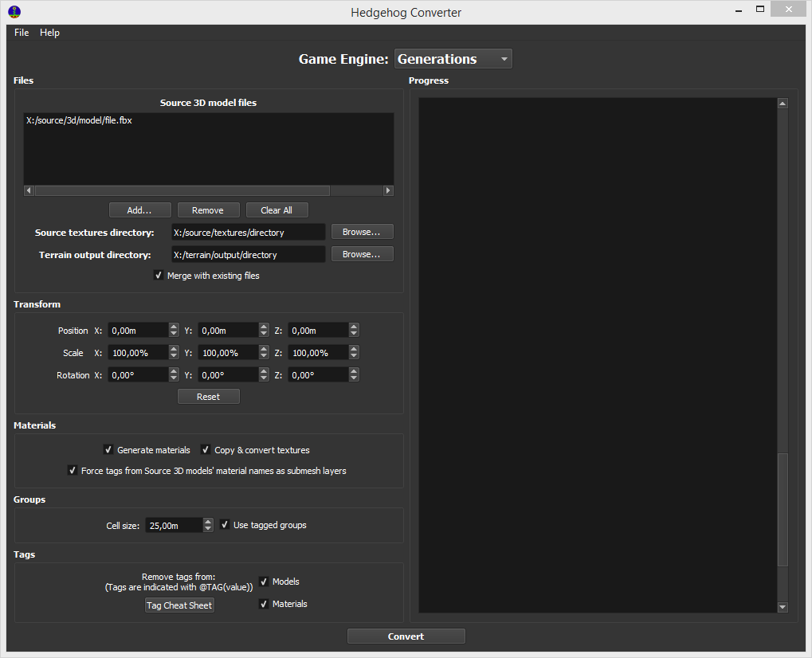
Task: Increase Position X with up arrow
Action: point(174,327)
